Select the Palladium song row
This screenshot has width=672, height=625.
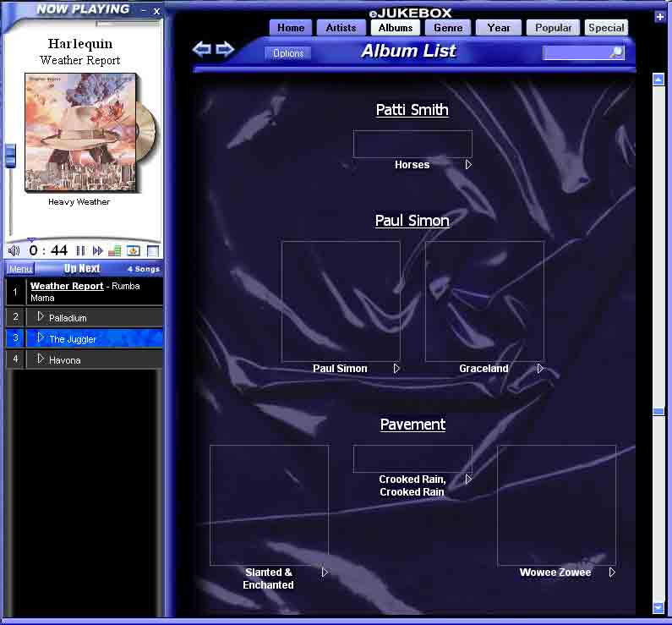[x=85, y=318]
